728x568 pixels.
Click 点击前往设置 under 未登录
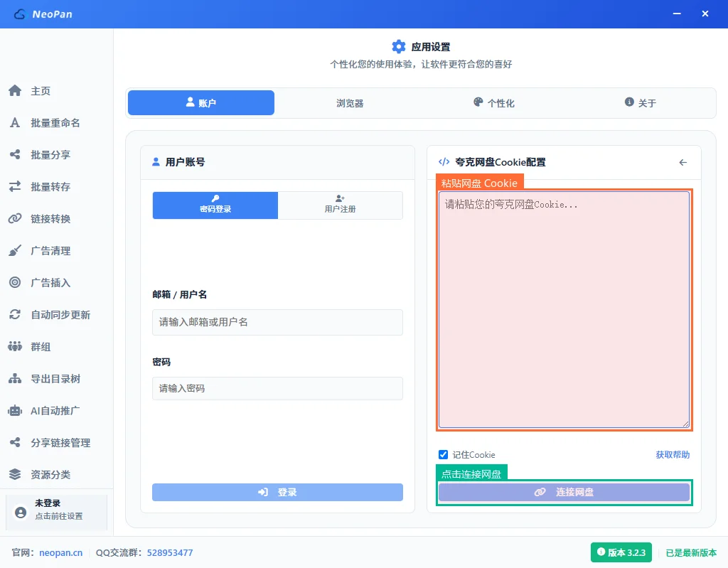[59, 516]
